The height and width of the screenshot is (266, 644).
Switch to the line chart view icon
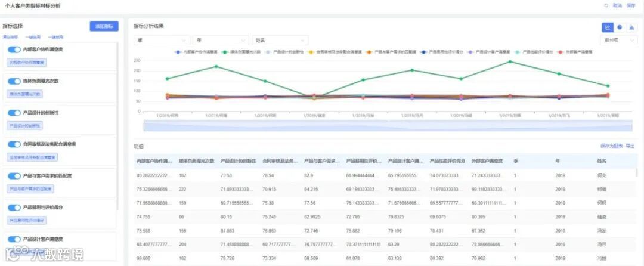(x=608, y=27)
